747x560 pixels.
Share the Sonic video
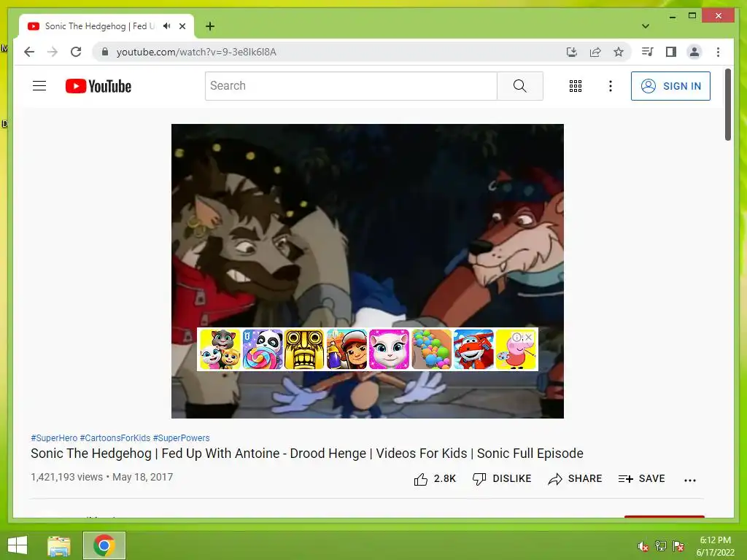coord(575,479)
